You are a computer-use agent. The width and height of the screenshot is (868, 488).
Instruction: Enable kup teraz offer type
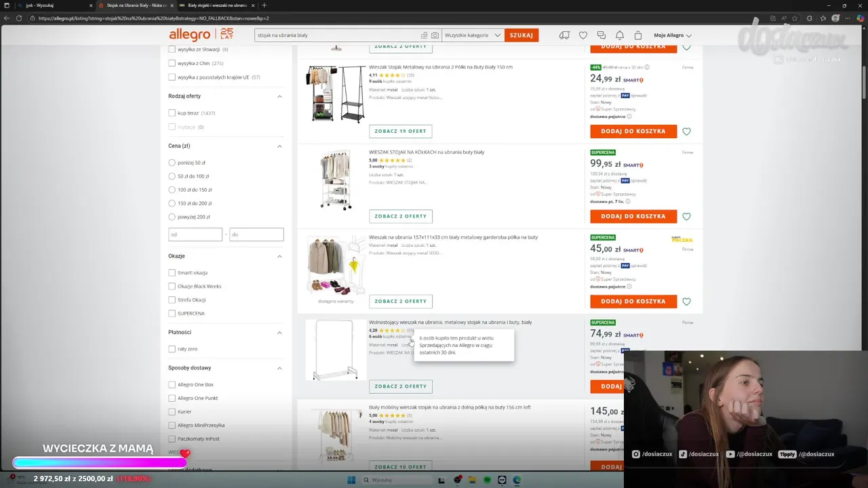click(172, 113)
